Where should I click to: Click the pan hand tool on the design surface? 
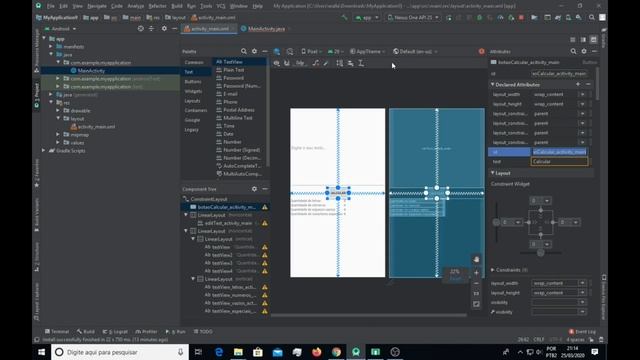476,260
